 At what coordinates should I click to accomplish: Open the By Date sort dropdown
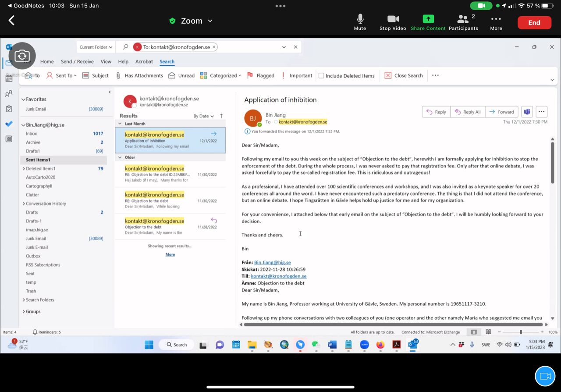coord(203,116)
